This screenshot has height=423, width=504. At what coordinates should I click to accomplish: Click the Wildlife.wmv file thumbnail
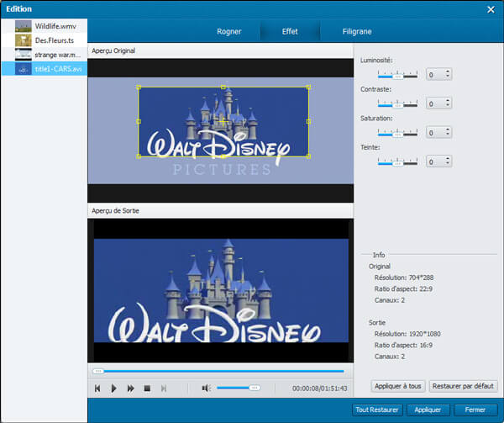pos(24,26)
